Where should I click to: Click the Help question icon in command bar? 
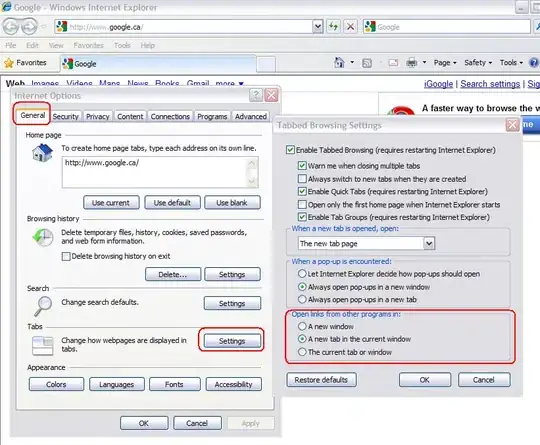coord(534,63)
